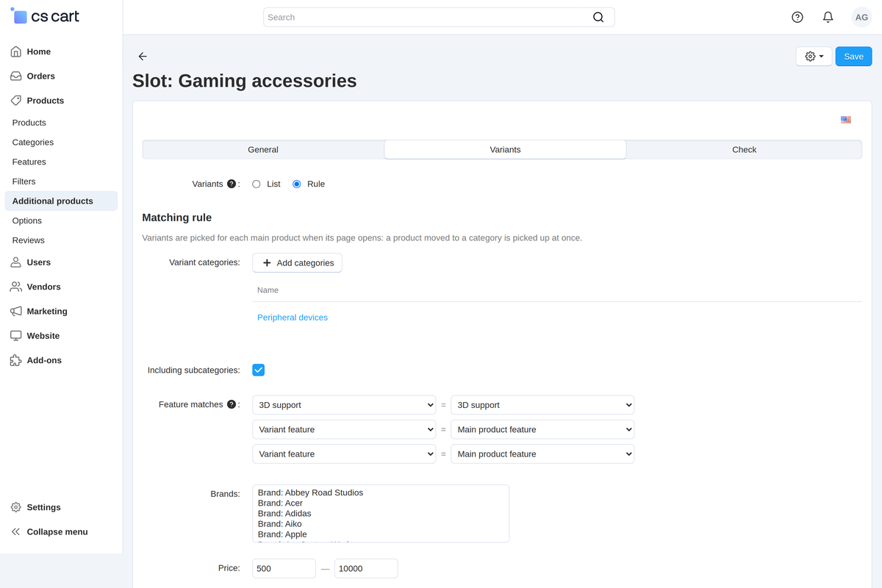Open notifications bell
Viewport: 882px width, 588px height.
[828, 17]
